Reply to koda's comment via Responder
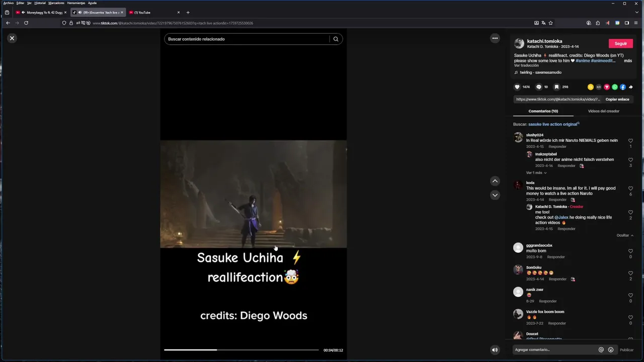The image size is (644, 362). 557,200
